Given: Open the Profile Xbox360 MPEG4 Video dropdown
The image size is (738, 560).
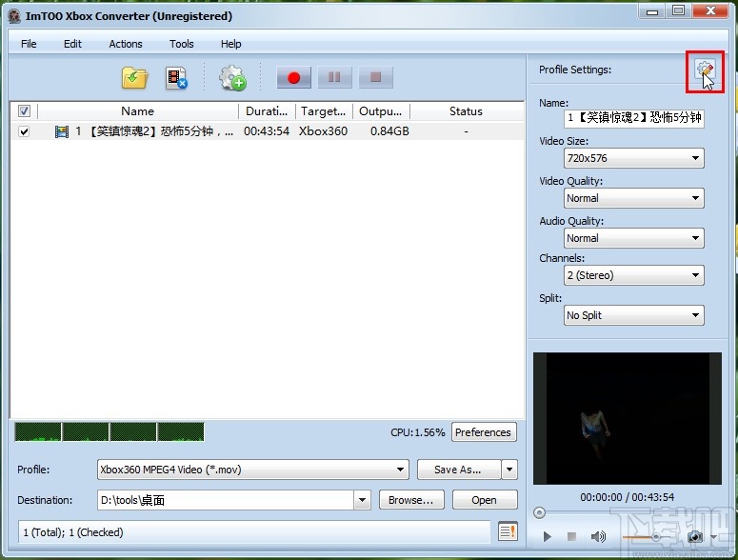Looking at the screenshot, I should [252, 470].
